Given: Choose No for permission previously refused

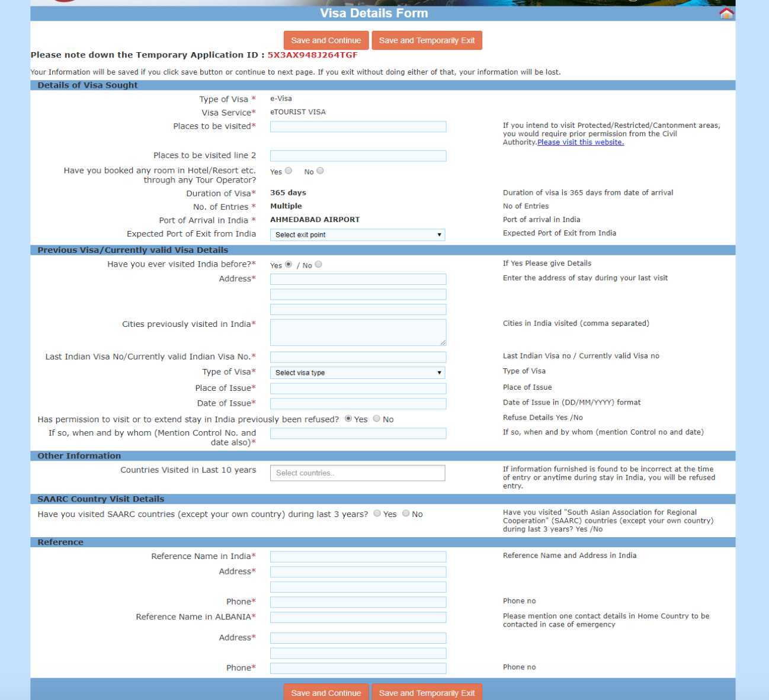Looking at the screenshot, I should [376, 418].
